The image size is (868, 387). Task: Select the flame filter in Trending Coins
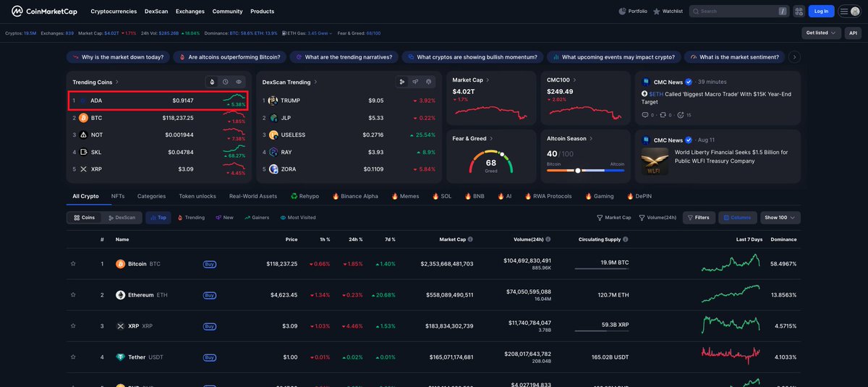coord(212,82)
